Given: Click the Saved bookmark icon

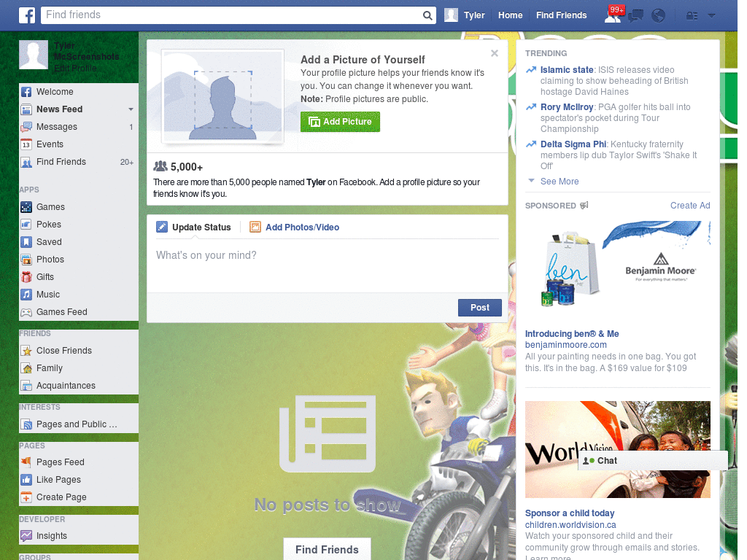Looking at the screenshot, I should [x=26, y=242].
